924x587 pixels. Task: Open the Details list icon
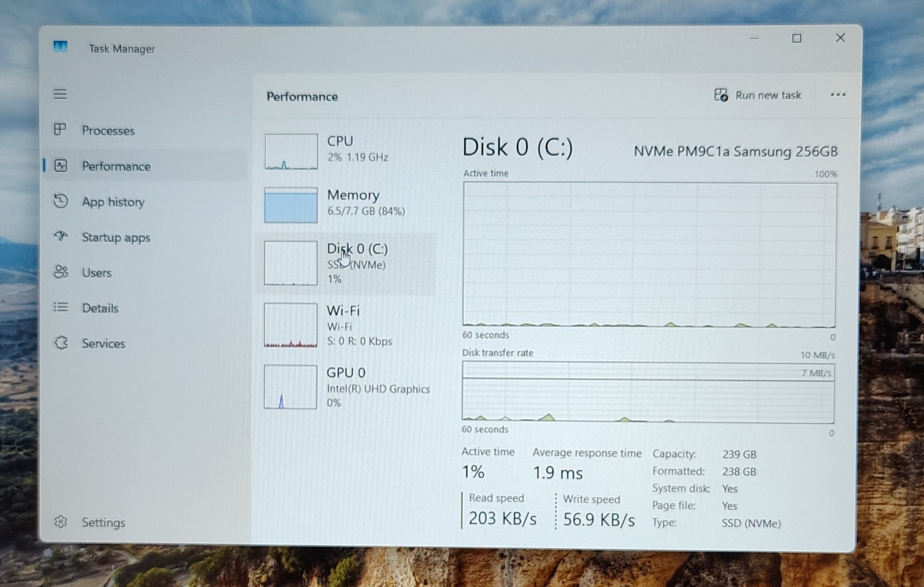(x=61, y=307)
